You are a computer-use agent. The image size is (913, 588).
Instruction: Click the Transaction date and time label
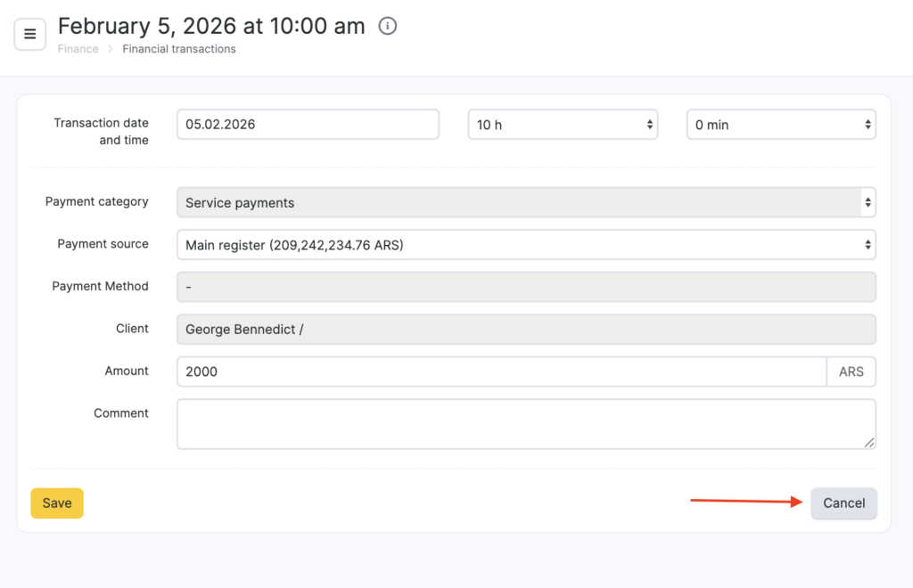pyautogui.click(x=101, y=131)
